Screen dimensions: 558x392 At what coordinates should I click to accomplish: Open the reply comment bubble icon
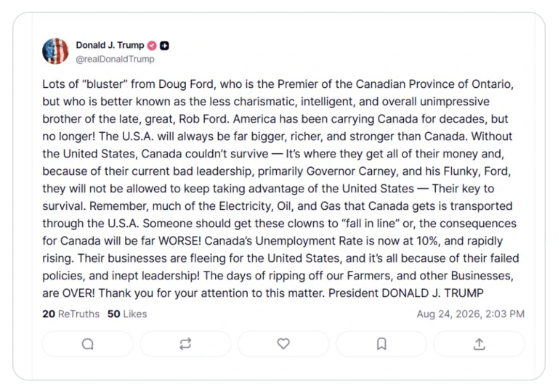(87, 344)
